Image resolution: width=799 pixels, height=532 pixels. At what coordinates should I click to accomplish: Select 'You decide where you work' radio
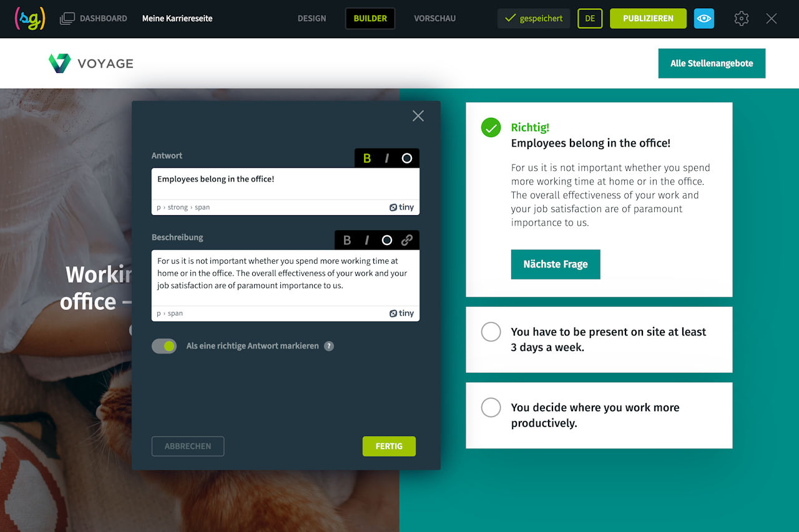tap(491, 407)
